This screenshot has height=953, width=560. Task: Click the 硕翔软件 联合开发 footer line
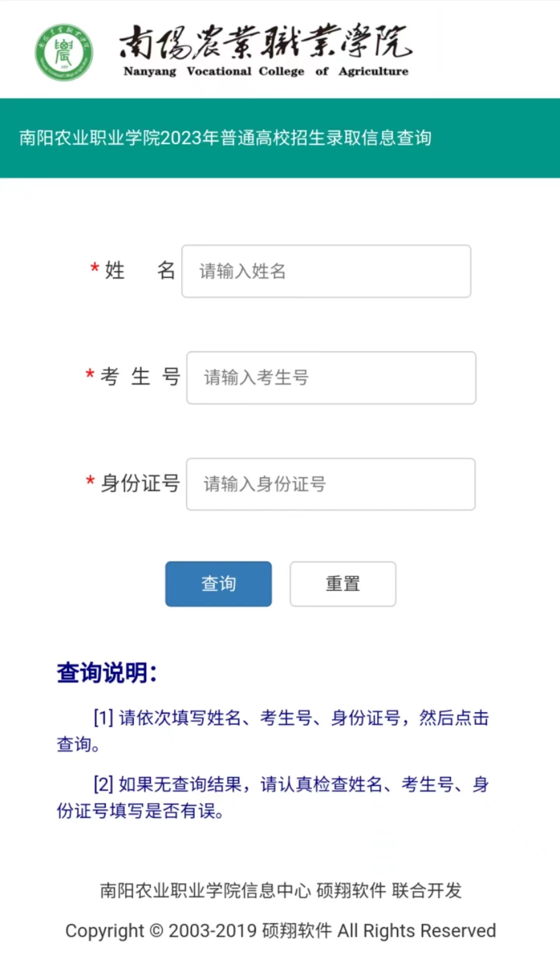281,891
